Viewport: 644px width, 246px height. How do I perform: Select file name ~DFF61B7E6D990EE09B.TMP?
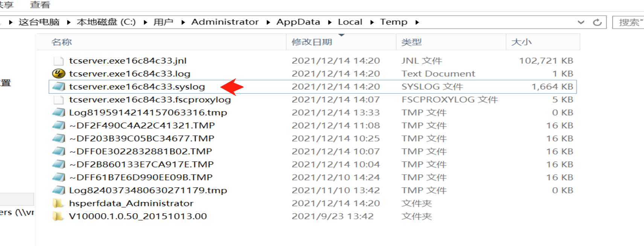[141, 177]
